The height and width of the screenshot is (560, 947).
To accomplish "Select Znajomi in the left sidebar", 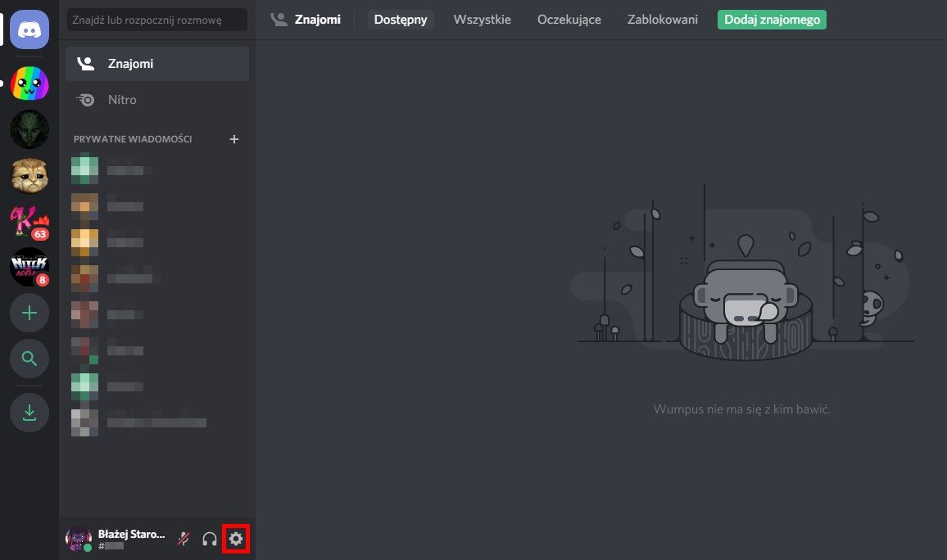I will click(x=157, y=64).
